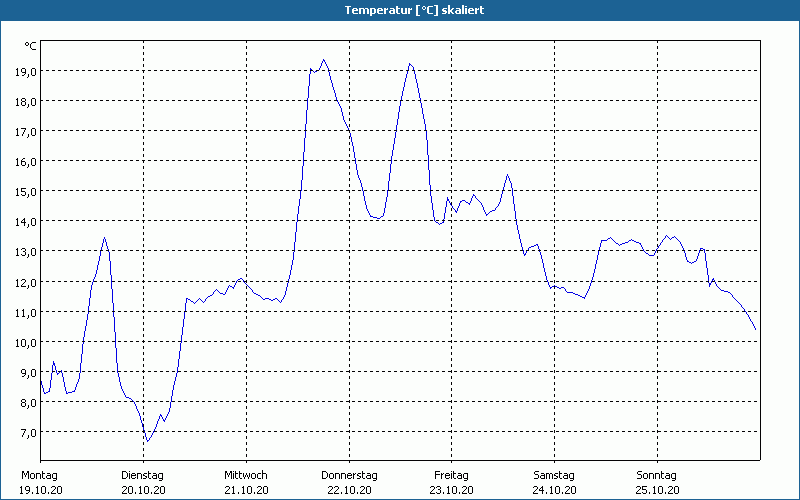The image size is (800, 500).
Task: Select the 15,0 y-axis value
Action: pos(26,192)
